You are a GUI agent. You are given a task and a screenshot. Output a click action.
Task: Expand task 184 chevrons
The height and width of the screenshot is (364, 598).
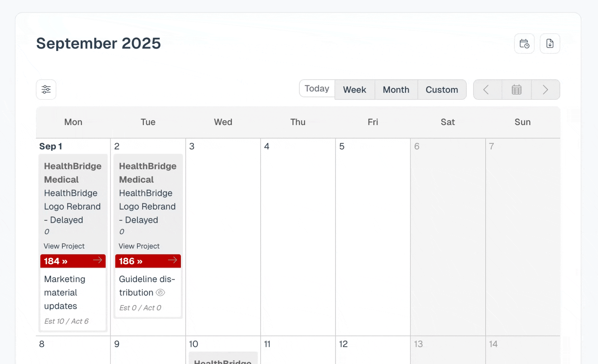(x=65, y=262)
